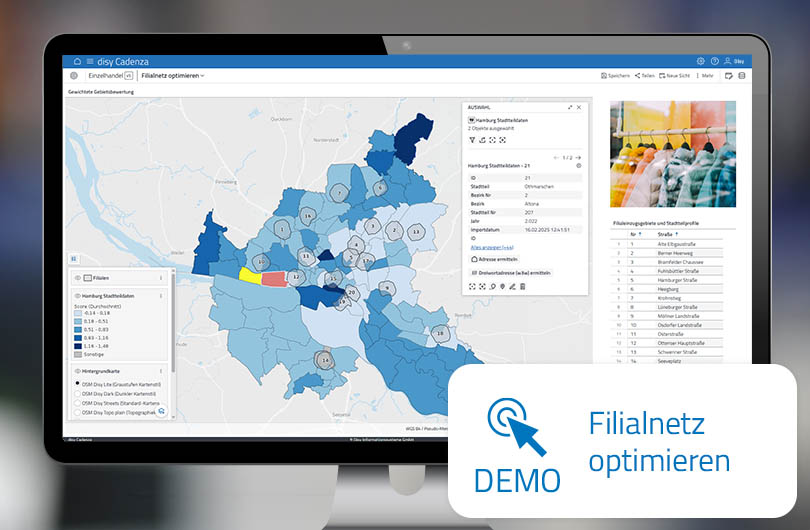Toggle visibility of the Filialen layer
The width and height of the screenshot is (810, 530).
tap(77, 278)
